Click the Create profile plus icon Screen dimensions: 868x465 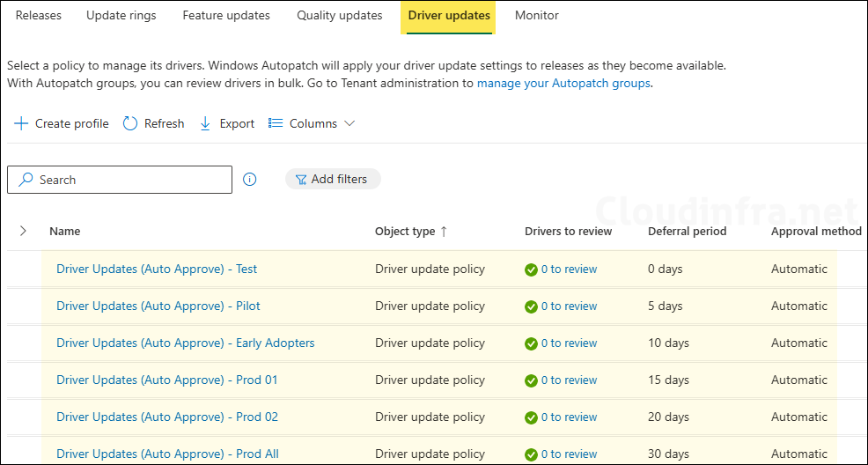coord(21,123)
